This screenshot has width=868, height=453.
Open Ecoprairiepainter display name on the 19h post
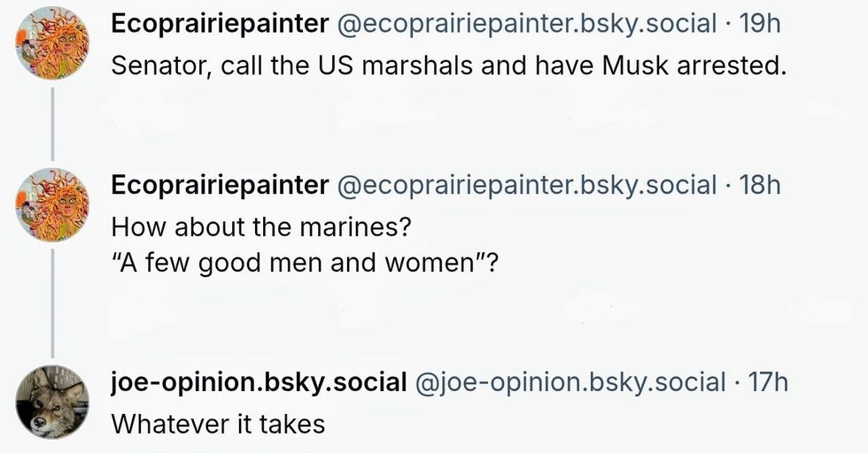coord(219,24)
